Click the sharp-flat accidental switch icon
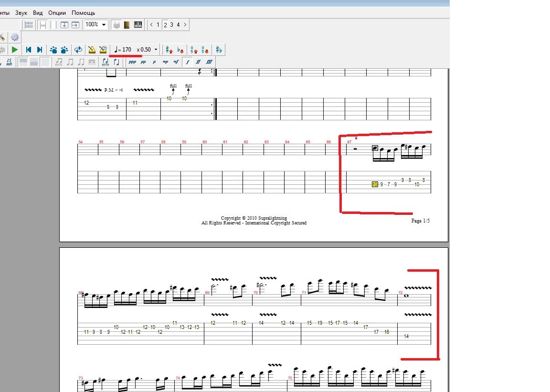Viewport: 550px width, 392px height. pyautogui.click(x=219, y=50)
